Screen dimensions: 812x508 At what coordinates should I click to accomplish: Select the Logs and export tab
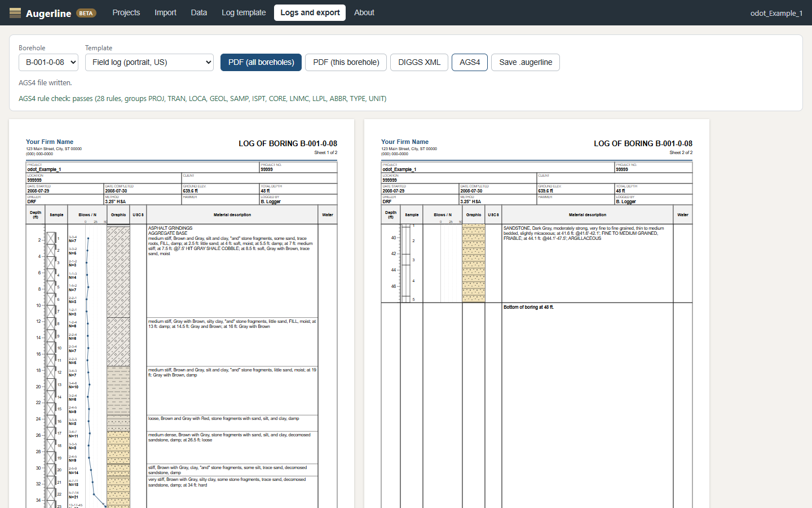[310, 12]
